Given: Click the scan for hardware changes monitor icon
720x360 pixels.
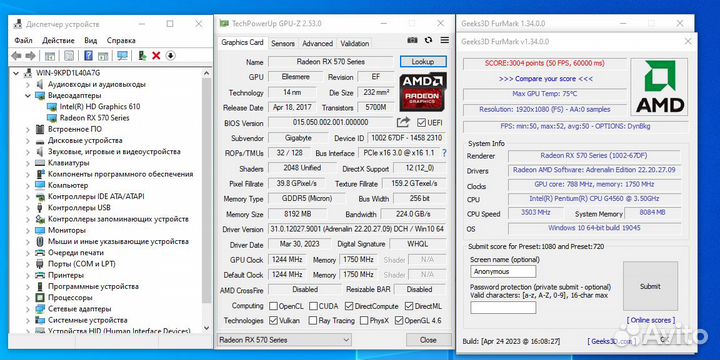Looking at the screenshot, I should (x=122, y=56).
